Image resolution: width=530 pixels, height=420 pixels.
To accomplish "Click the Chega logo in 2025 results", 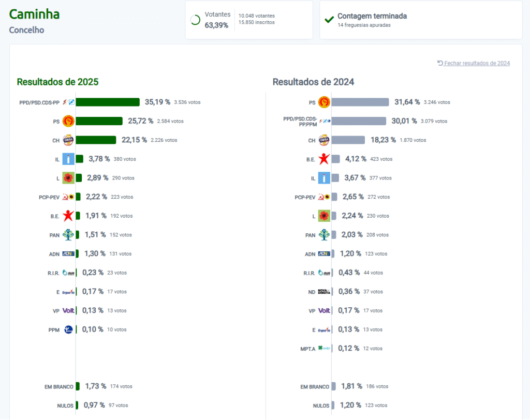I will (68, 140).
